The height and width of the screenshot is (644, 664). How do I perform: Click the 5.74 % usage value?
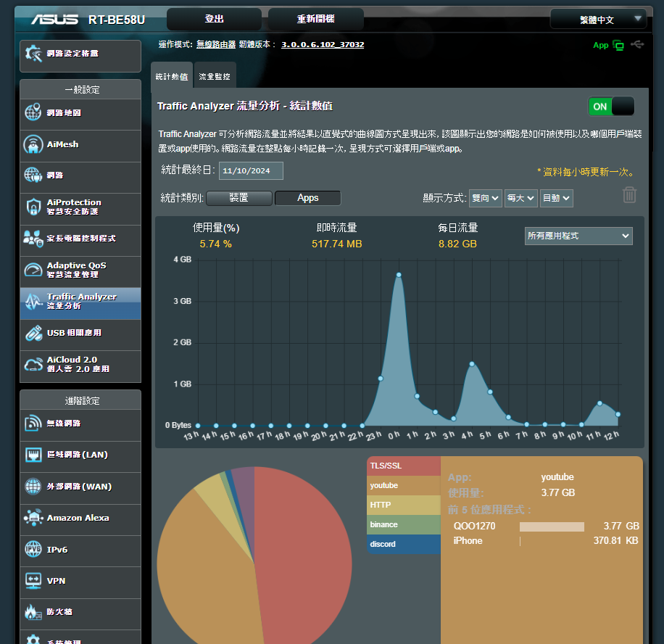click(215, 244)
